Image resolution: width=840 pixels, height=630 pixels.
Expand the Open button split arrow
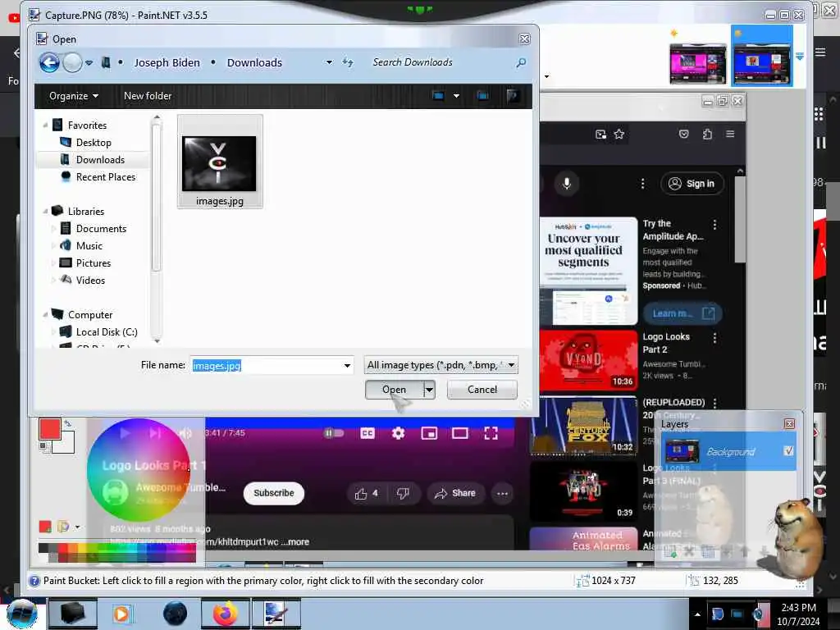tap(429, 390)
